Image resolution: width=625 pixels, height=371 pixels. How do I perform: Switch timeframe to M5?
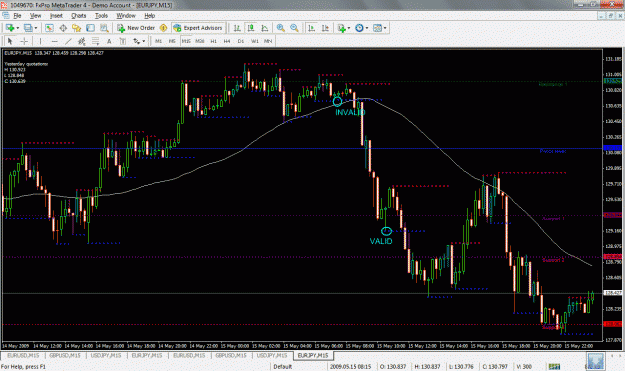tap(172, 41)
